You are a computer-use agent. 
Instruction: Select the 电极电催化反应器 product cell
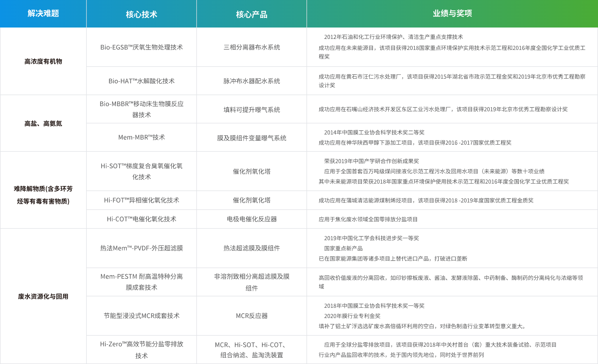pos(251,219)
